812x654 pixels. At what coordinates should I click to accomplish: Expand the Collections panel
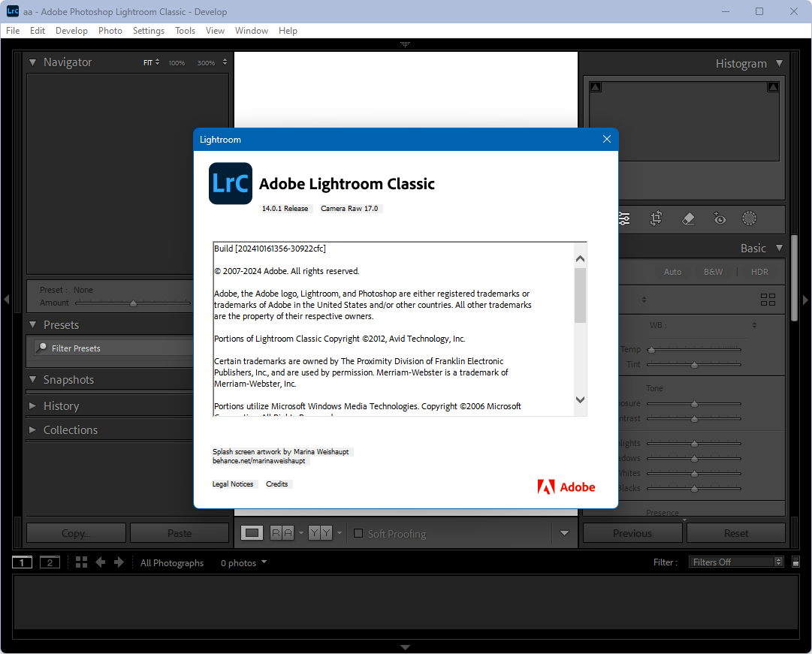click(32, 429)
